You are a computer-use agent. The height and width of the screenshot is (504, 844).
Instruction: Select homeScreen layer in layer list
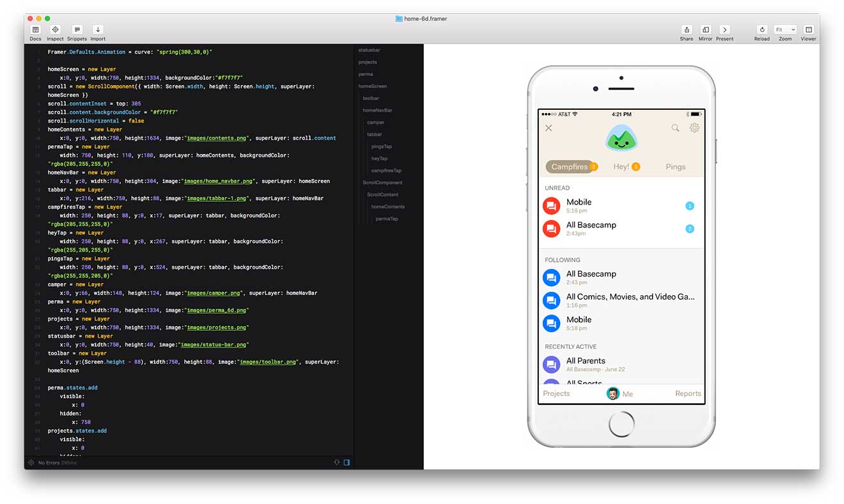click(x=372, y=86)
